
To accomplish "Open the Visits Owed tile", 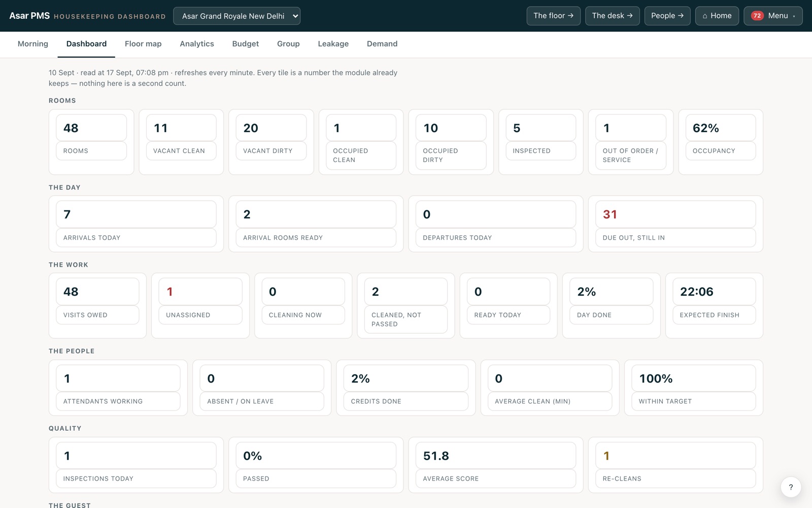I will (x=97, y=305).
